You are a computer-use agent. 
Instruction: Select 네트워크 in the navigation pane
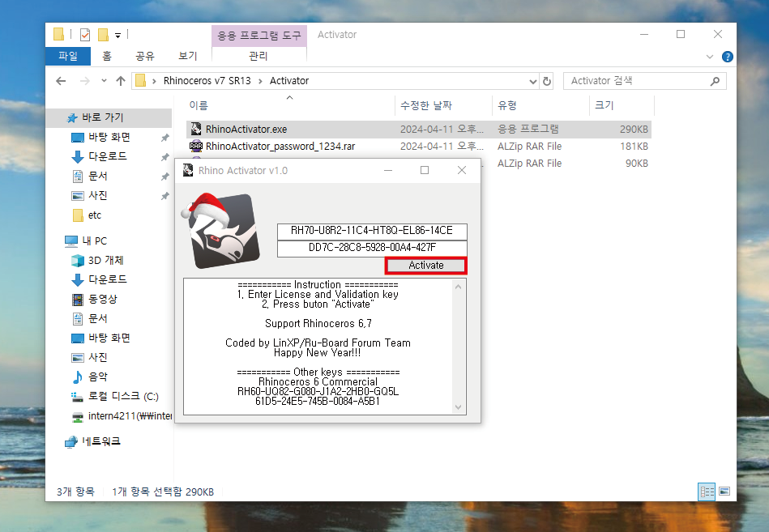coord(101,441)
